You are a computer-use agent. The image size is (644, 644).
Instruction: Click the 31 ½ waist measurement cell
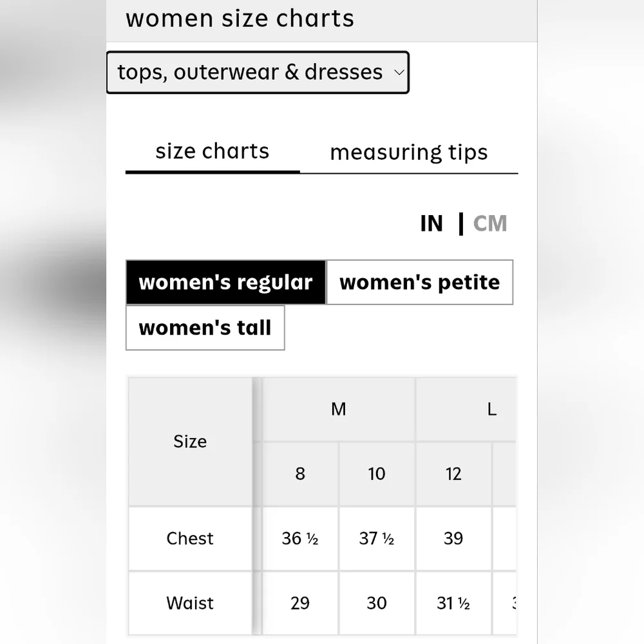tap(453, 603)
